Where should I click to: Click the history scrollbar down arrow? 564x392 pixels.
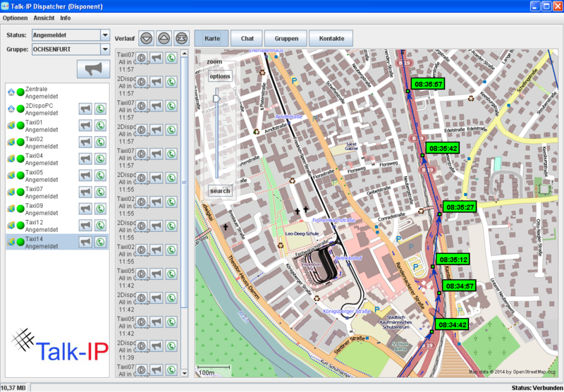tap(184, 373)
